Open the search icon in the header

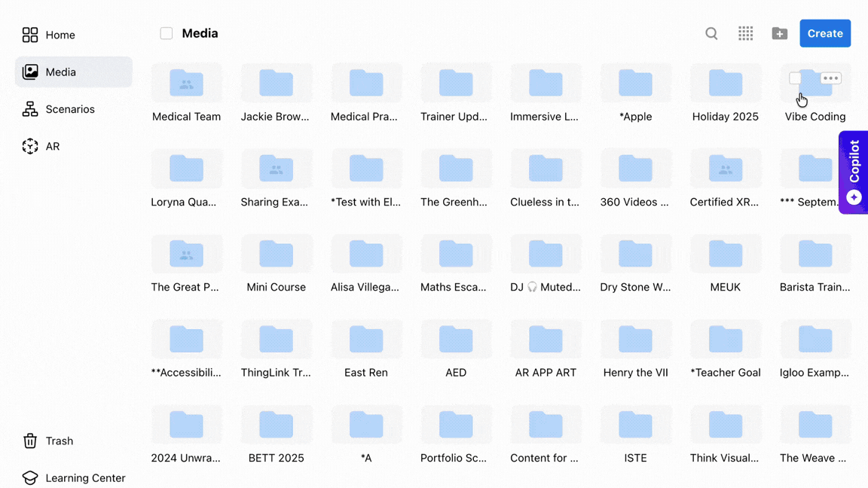(711, 34)
